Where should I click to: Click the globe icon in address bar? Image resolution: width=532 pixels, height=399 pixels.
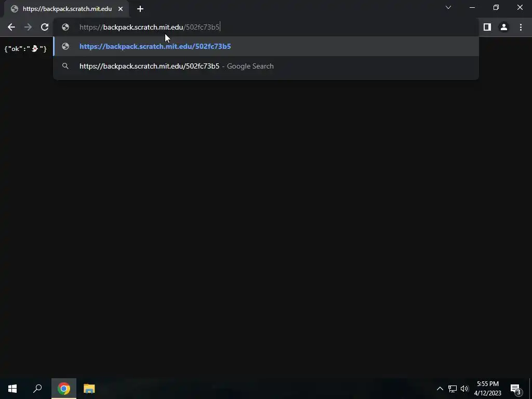click(x=65, y=27)
